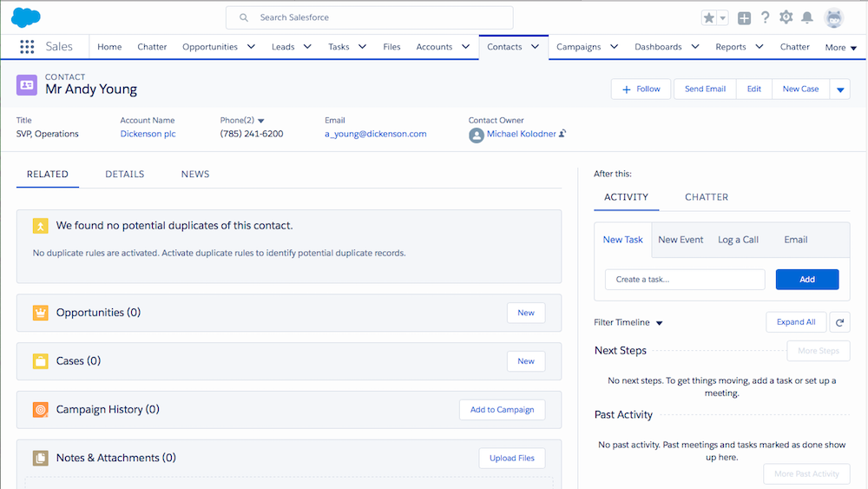Open Michael Kolodner owner link

(x=521, y=134)
